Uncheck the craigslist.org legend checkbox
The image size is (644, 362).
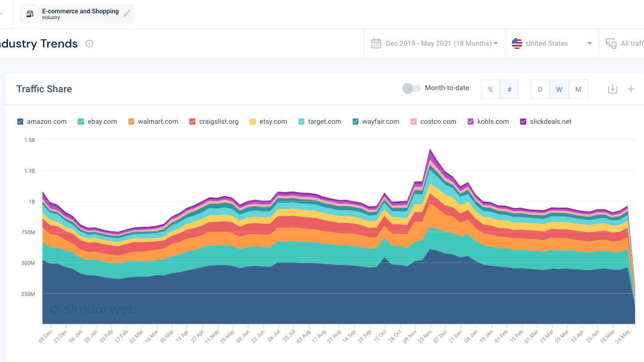click(192, 122)
